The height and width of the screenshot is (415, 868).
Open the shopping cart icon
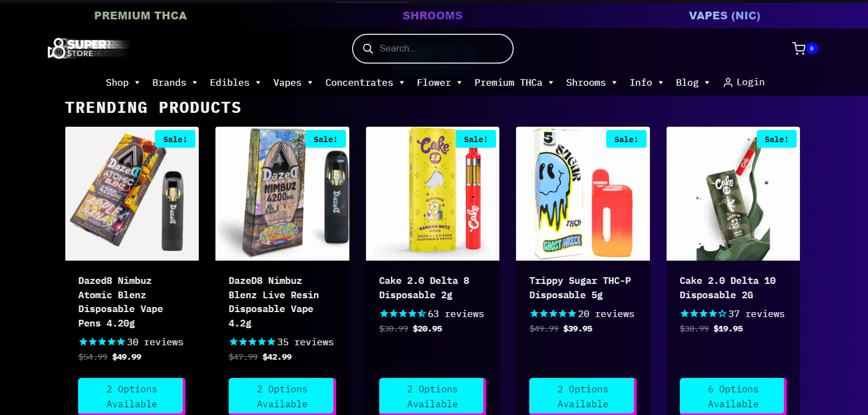click(x=798, y=49)
